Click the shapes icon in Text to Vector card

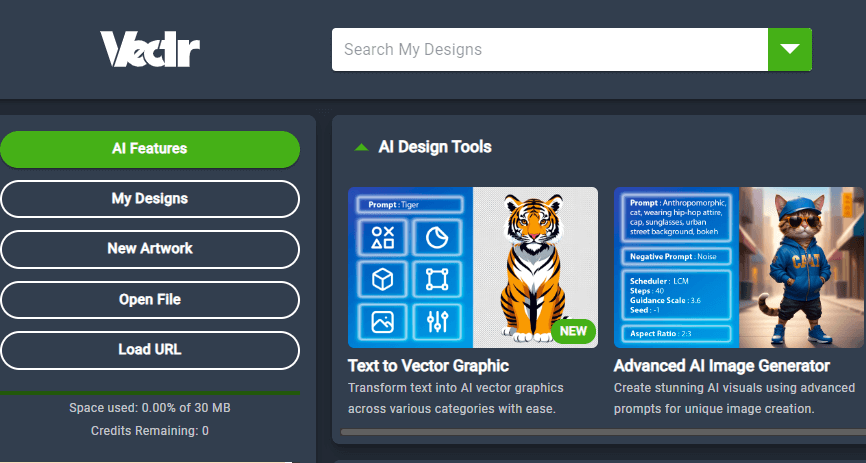click(x=382, y=237)
